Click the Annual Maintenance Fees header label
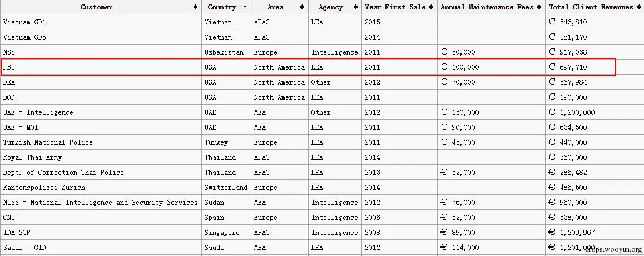The width and height of the screenshot is (644, 256). (x=487, y=7)
